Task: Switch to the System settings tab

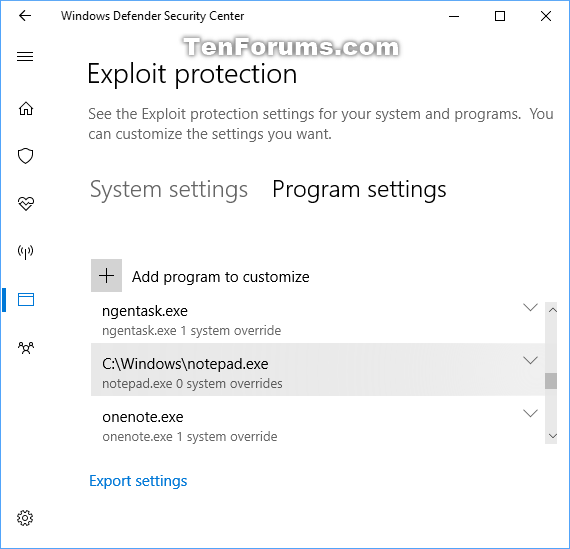Action: (x=169, y=190)
